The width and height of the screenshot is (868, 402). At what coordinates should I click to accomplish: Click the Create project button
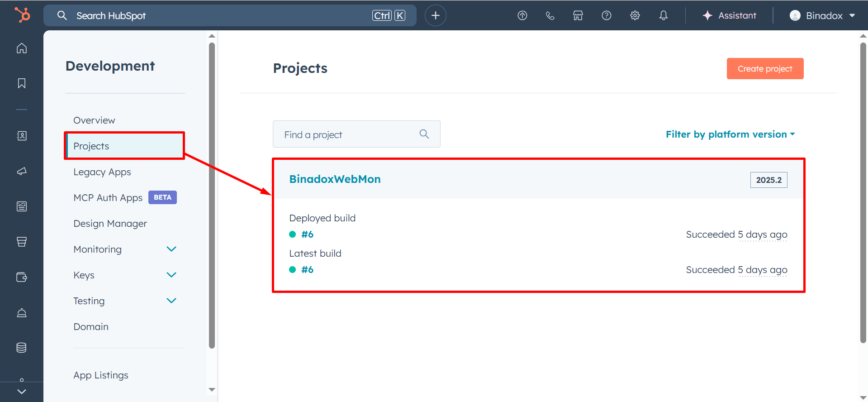click(x=765, y=68)
